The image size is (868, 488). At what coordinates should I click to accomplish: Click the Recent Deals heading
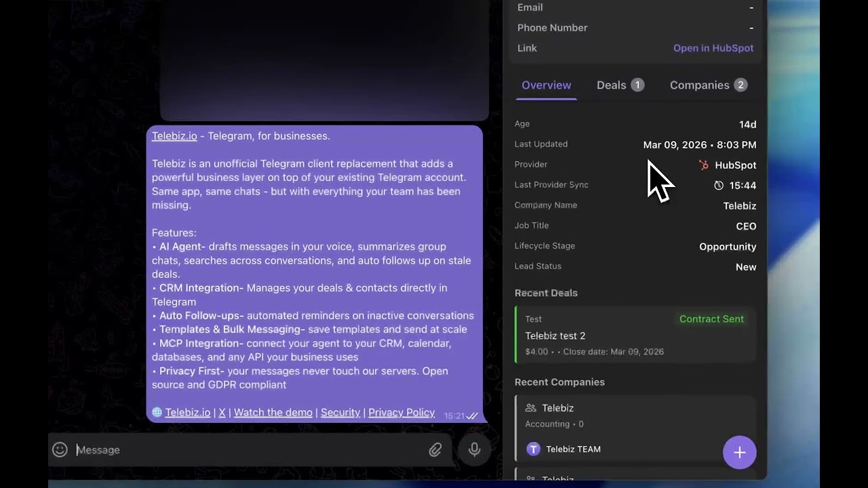[x=546, y=293]
